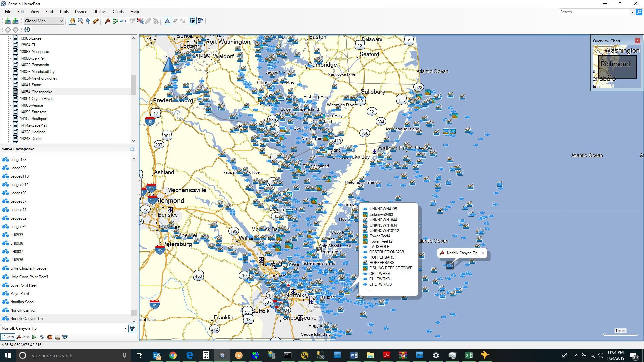
Task: Open the File menu
Action: coord(8,12)
